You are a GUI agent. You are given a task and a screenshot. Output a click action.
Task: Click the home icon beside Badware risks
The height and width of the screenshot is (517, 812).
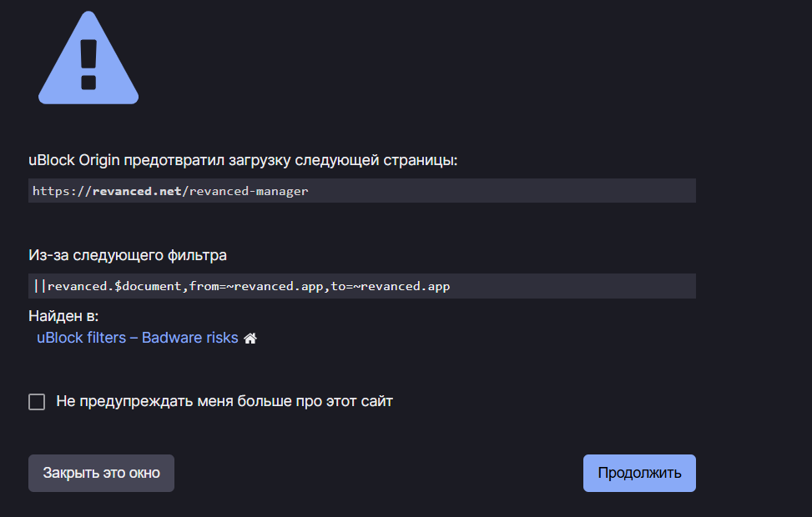(x=250, y=339)
